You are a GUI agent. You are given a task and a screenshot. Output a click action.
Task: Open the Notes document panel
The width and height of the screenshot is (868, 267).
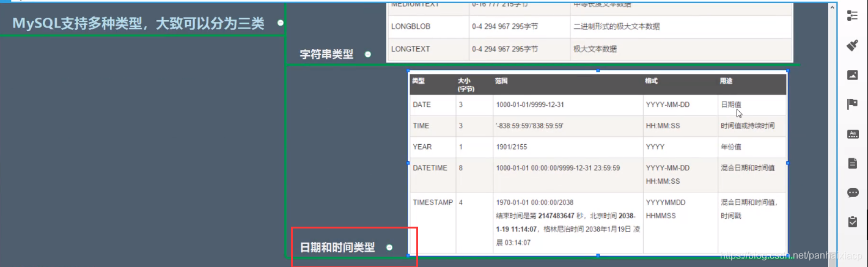(853, 163)
